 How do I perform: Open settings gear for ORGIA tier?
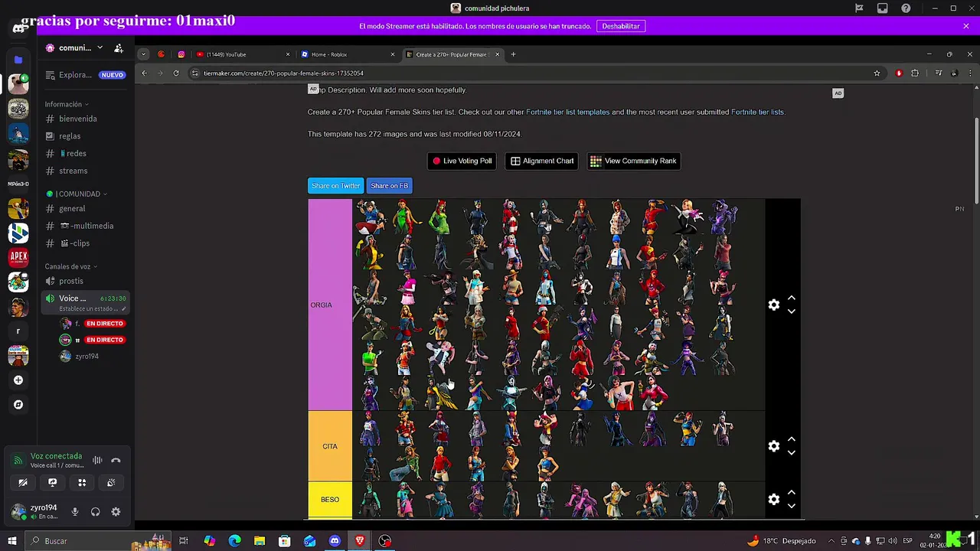coord(774,305)
